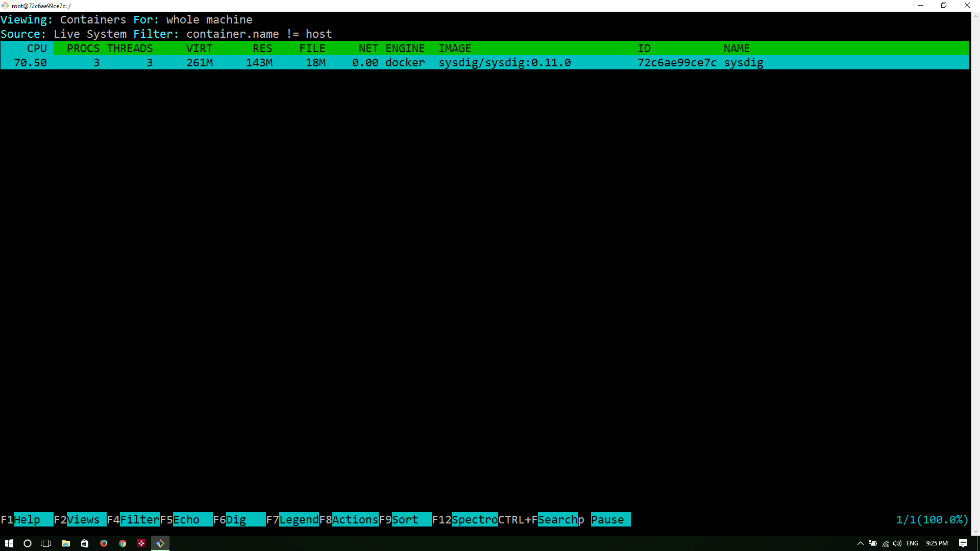Select CPU column header to sort
Image resolution: width=980 pixels, height=551 pixels.
pyautogui.click(x=36, y=48)
